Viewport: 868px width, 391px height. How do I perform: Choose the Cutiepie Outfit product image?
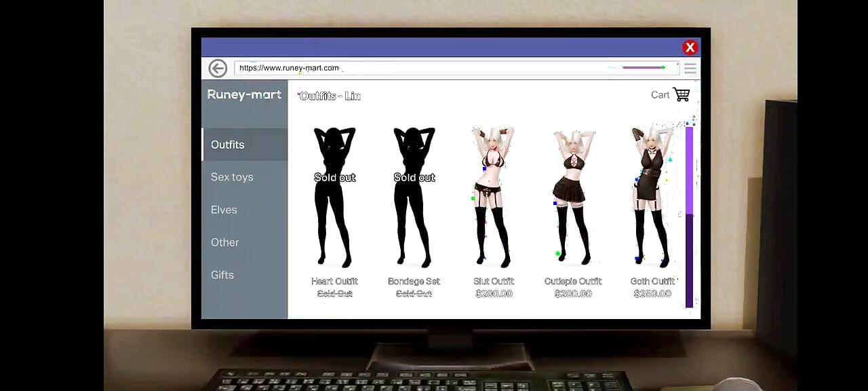(573, 197)
